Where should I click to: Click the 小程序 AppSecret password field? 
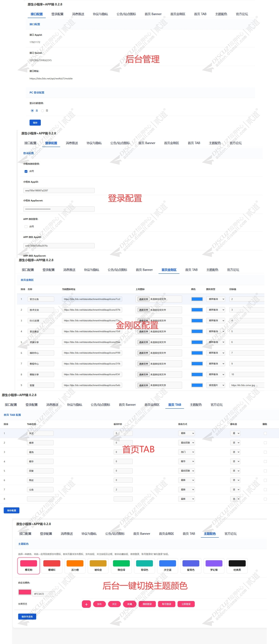(59, 209)
